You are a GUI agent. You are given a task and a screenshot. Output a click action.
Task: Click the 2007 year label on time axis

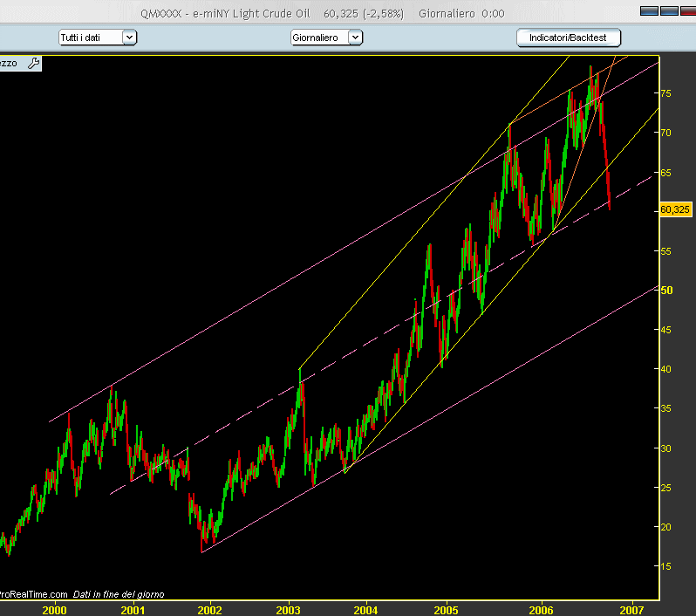631,610
